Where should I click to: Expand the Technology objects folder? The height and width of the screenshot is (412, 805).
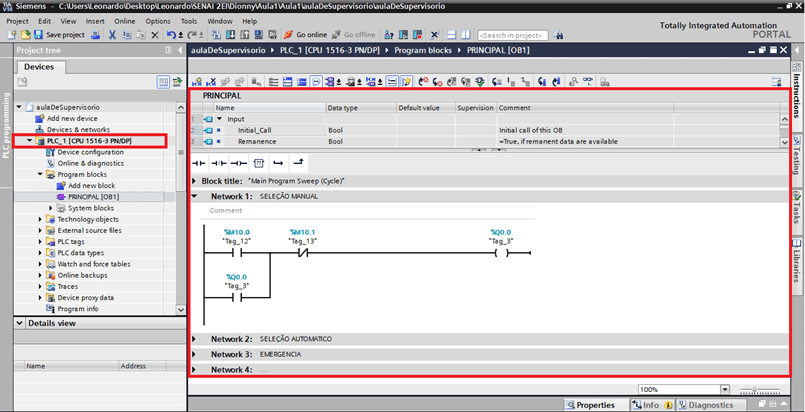click(40, 220)
